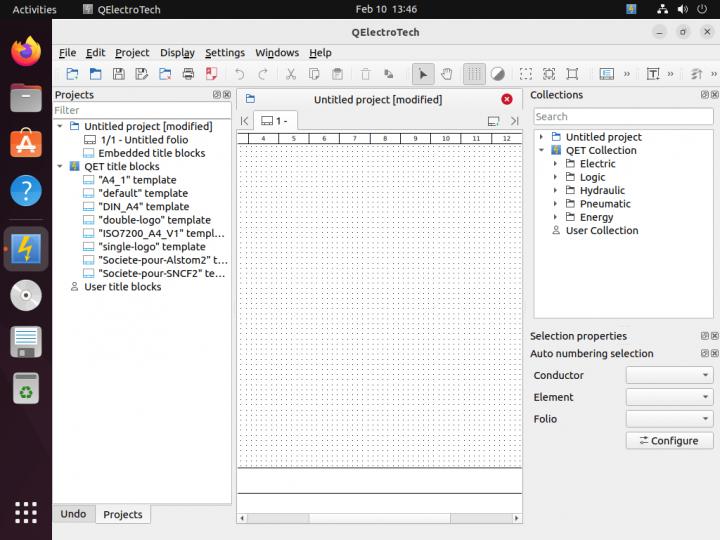
Task: Activate the hand view mode tool
Action: [446, 74]
